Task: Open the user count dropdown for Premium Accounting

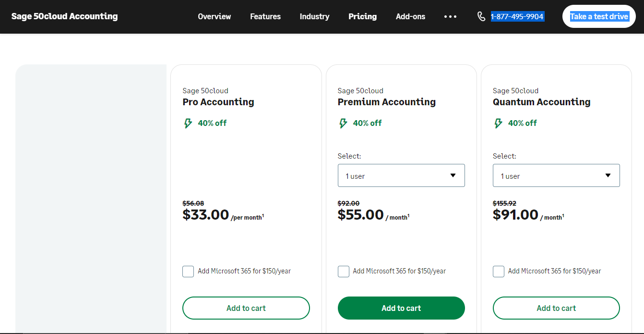Action: tap(401, 175)
